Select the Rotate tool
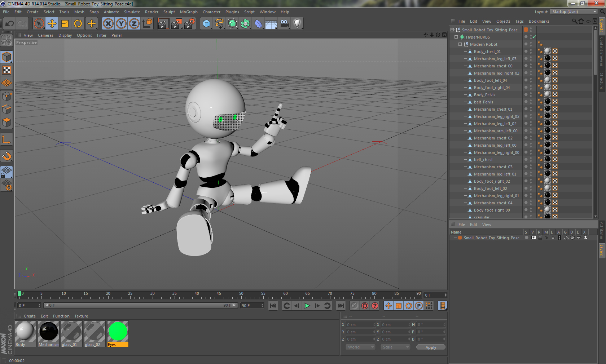Screen dimensions: 606x364 click(78, 24)
